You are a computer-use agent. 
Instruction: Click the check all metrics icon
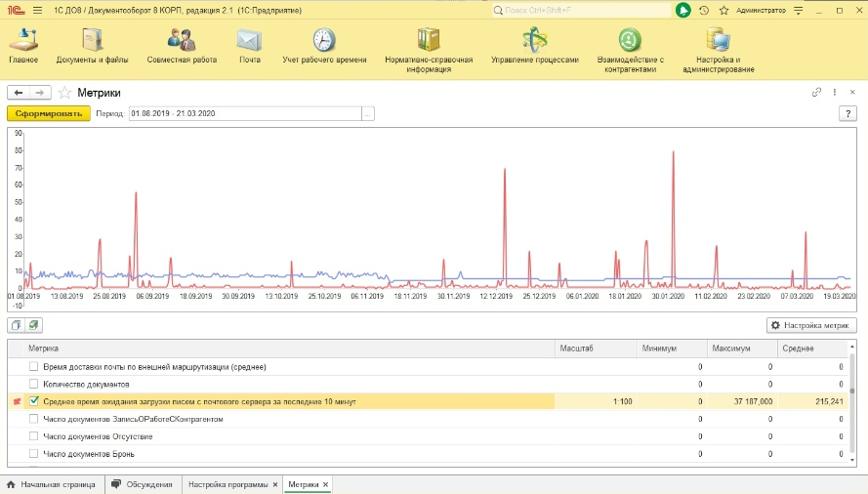pyautogui.click(x=34, y=325)
